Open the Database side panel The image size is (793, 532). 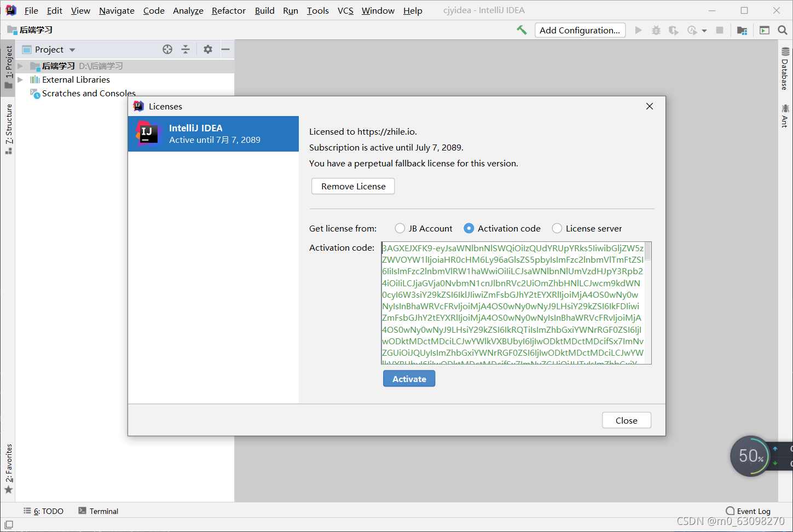[785, 69]
